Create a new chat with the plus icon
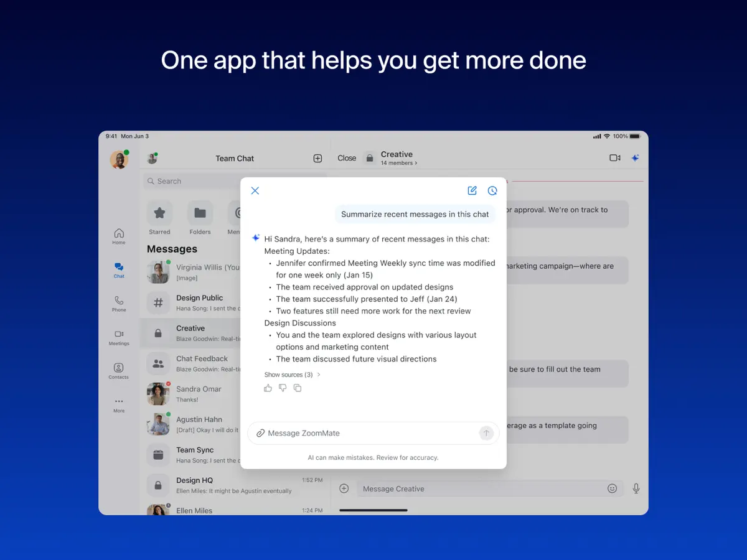The height and width of the screenshot is (560, 747). [317, 159]
